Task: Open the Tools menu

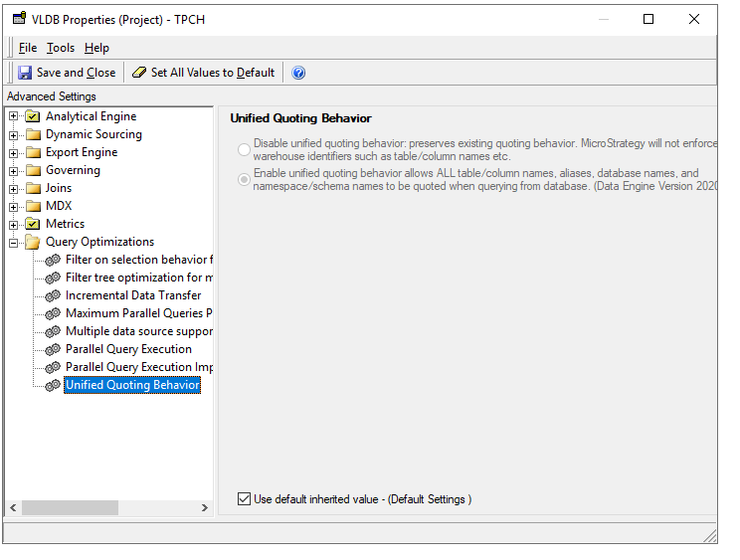Action: tap(60, 48)
